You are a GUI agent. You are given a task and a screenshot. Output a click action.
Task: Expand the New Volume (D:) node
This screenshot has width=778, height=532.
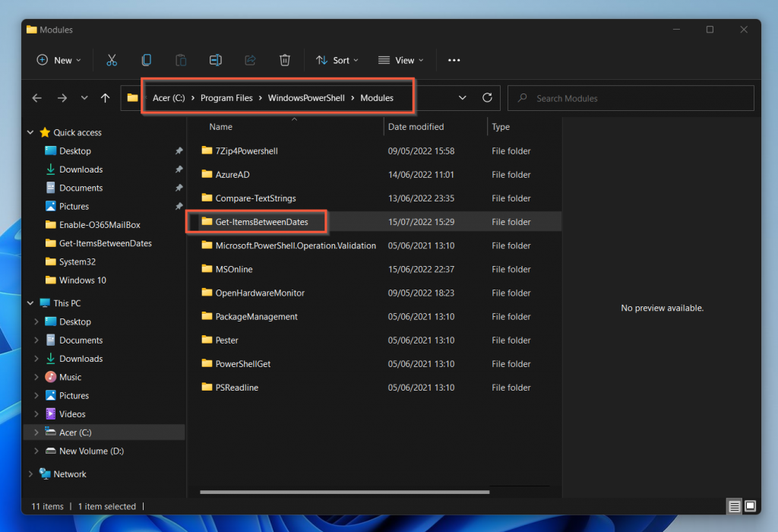[x=36, y=451]
